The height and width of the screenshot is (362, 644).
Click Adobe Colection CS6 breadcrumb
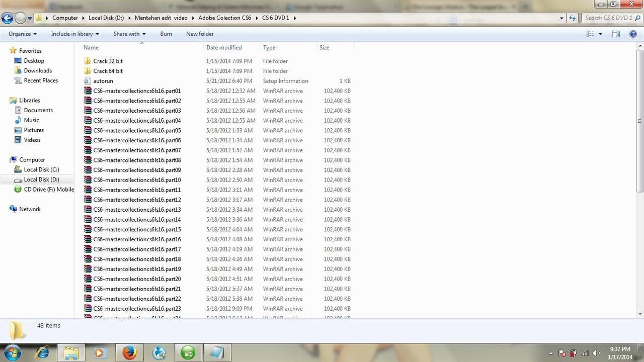pos(224,18)
